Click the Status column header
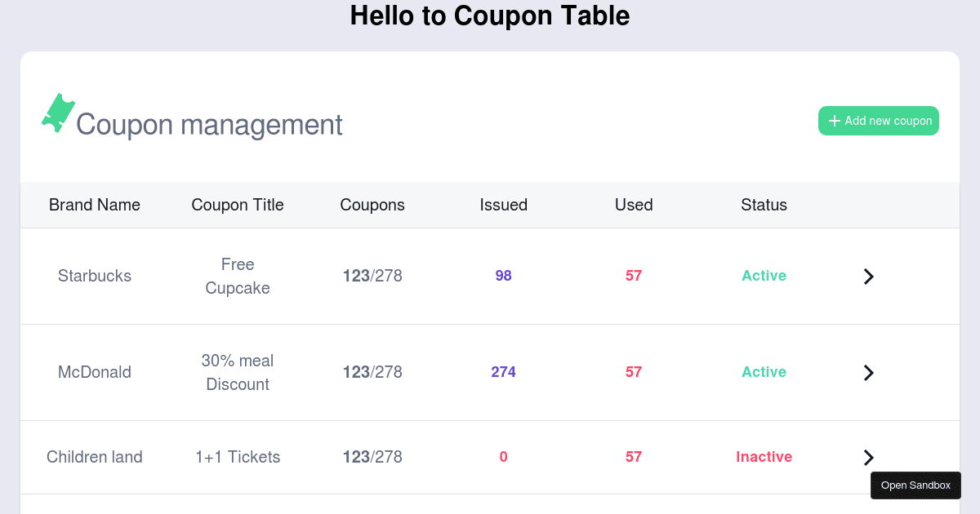This screenshot has height=514, width=980. tap(764, 205)
